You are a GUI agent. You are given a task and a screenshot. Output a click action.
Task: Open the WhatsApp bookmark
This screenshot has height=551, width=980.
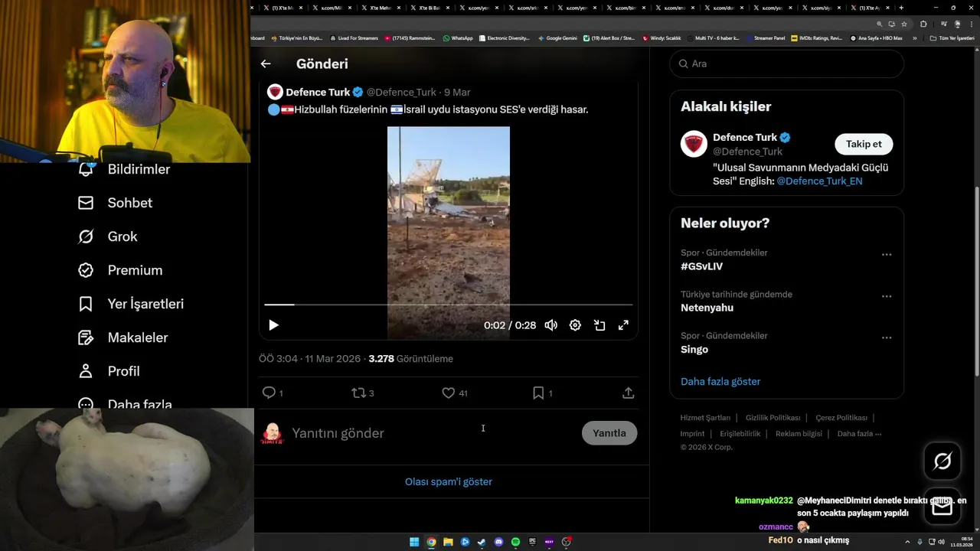tap(458, 37)
